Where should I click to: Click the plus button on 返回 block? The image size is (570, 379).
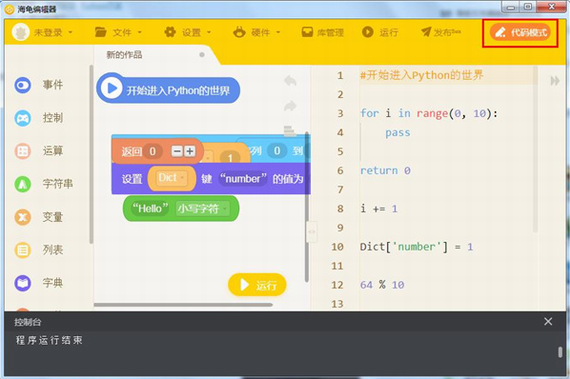click(189, 151)
